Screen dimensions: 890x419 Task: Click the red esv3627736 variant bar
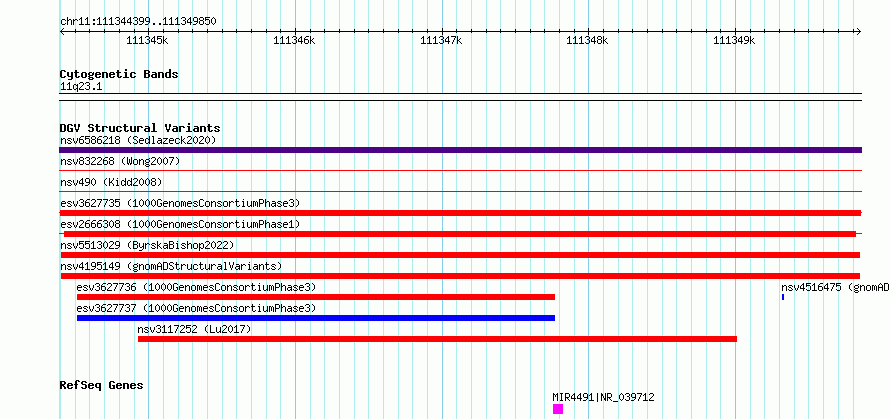[316, 297]
